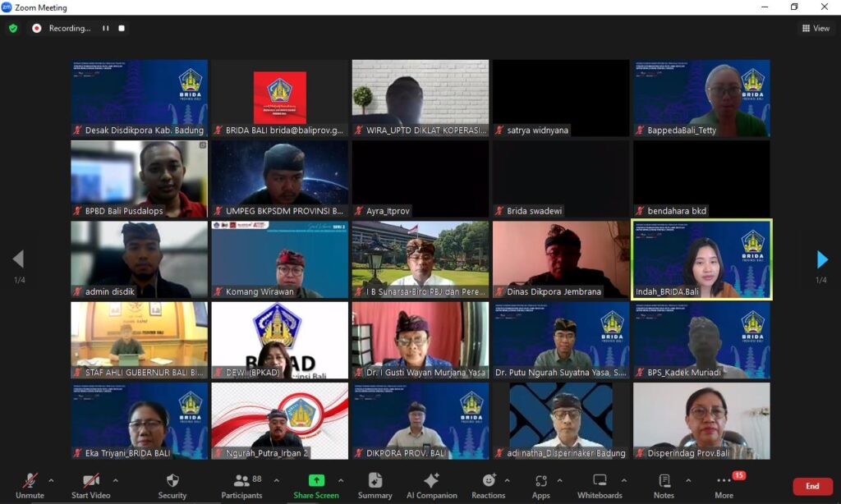Viewport: 841px width, 504px height.
Task: Select satrya widnyana black tile
Action: pyautogui.click(x=561, y=99)
